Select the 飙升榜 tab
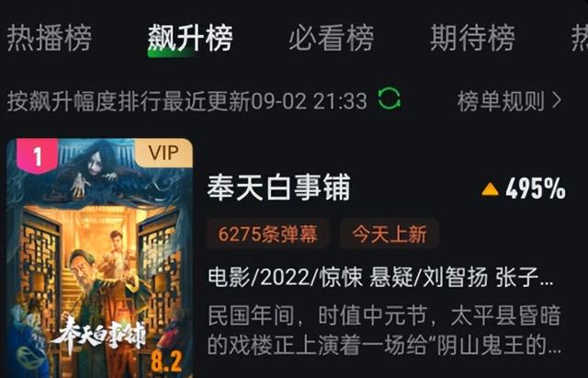Image resolution: width=588 pixels, height=378 pixels. tap(190, 38)
